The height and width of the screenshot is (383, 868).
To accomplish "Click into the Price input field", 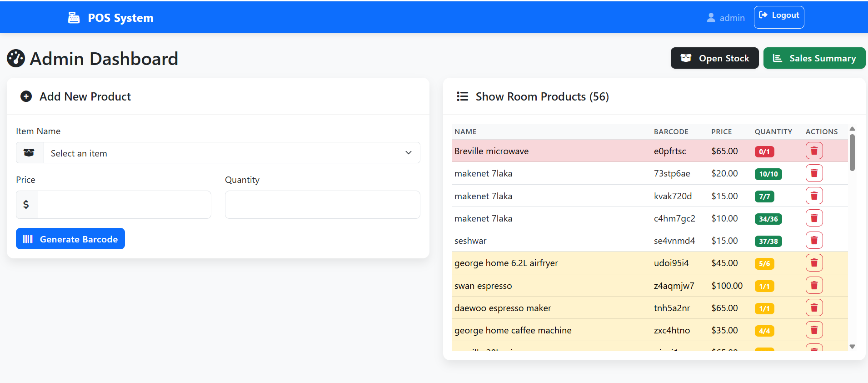I will coord(124,205).
